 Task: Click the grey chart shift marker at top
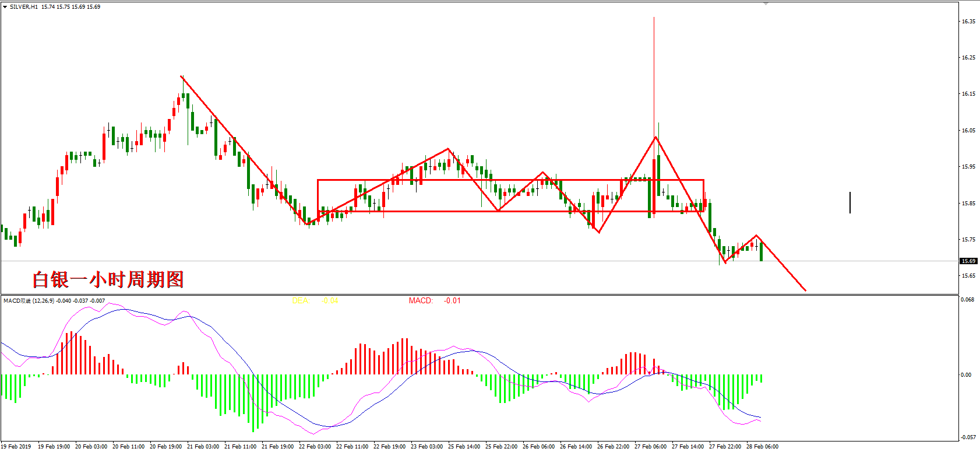(x=766, y=3)
